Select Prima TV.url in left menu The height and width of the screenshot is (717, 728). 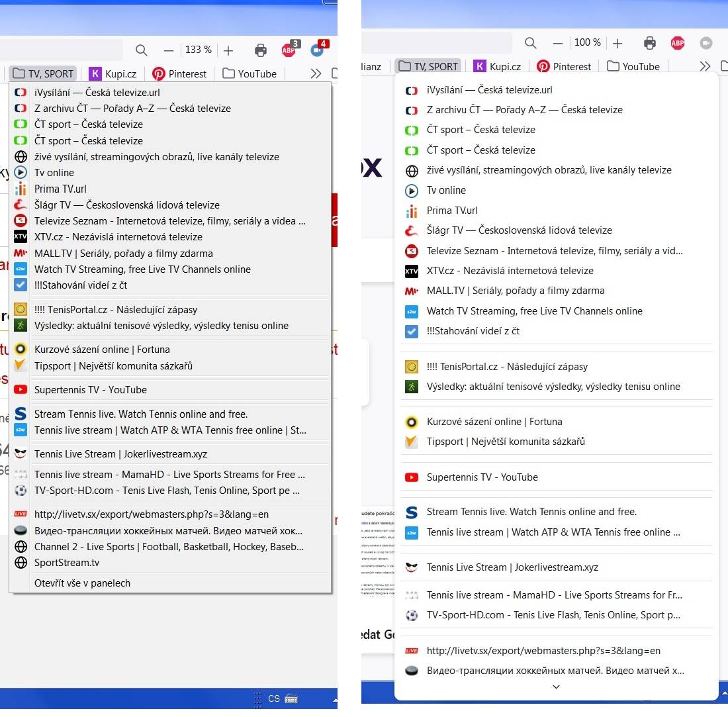point(170,189)
